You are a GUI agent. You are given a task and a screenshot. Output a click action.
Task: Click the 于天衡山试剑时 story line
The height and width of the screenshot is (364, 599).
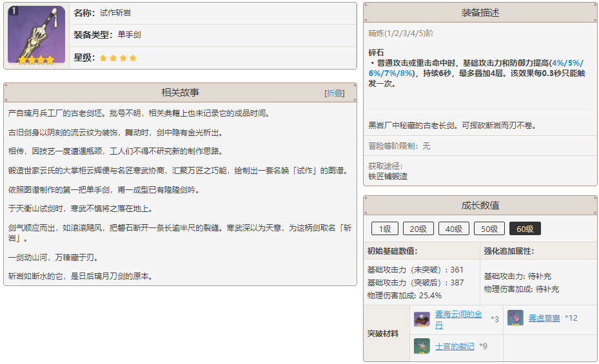pyautogui.click(x=81, y=208)
